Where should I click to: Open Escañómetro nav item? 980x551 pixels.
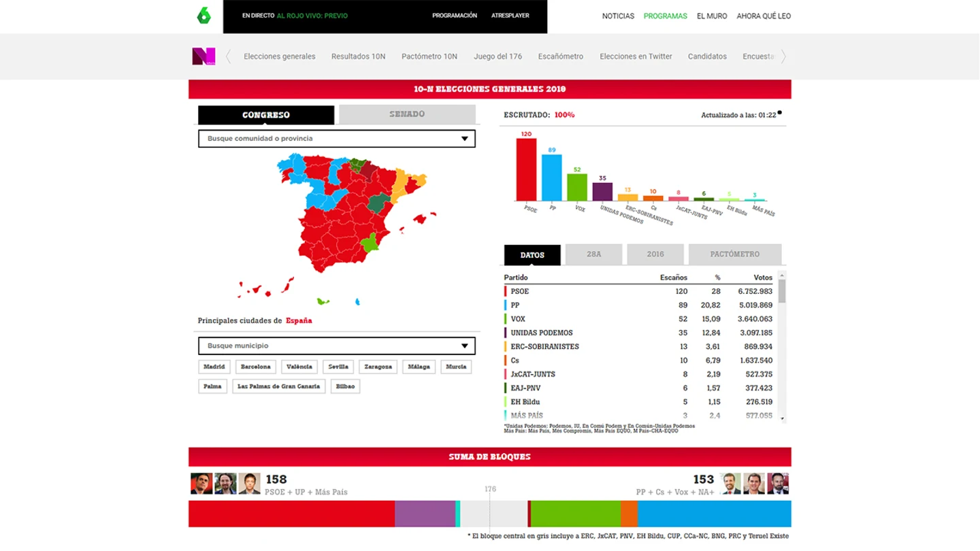tap(561, 56)
